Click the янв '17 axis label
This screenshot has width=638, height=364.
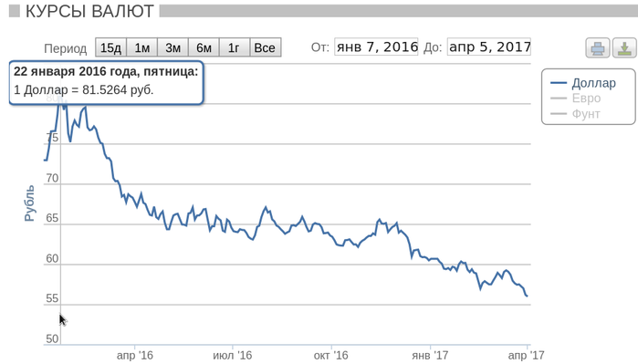430,356
